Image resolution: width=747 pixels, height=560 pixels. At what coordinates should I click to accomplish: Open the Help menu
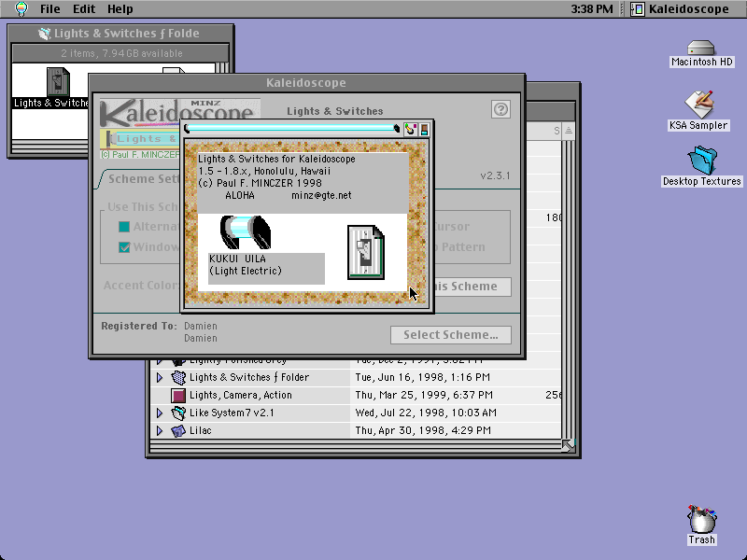click(x=120, y=9)
